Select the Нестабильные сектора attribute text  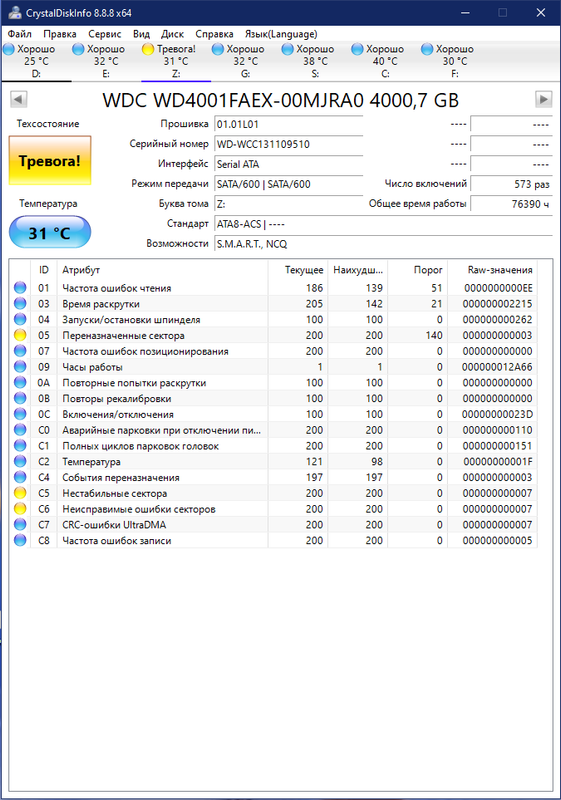click(115, 493)
